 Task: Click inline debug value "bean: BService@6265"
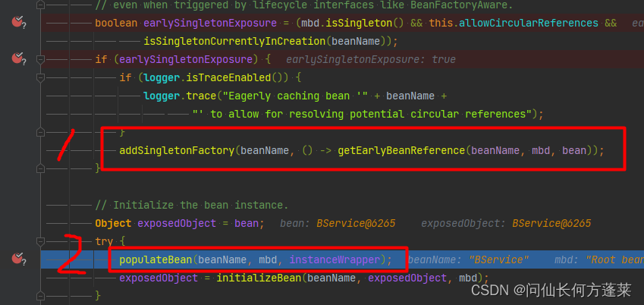[x=338, y=223]
